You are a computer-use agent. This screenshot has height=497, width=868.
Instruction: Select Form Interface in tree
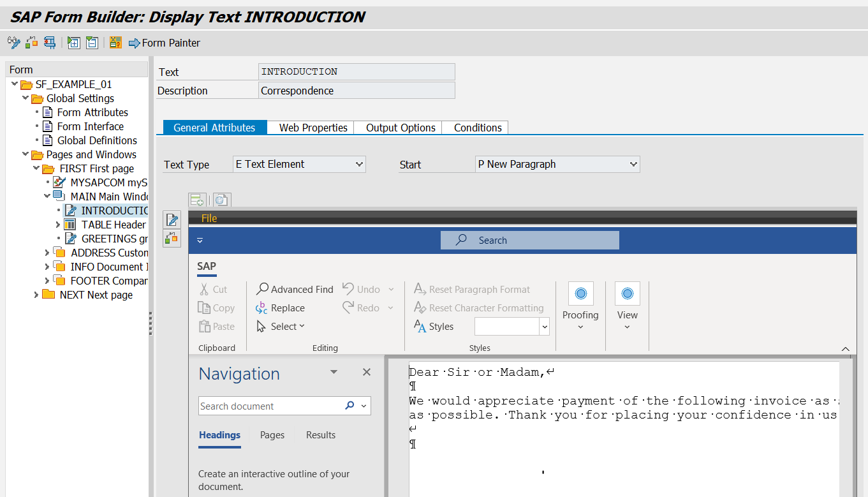[91, 126]
